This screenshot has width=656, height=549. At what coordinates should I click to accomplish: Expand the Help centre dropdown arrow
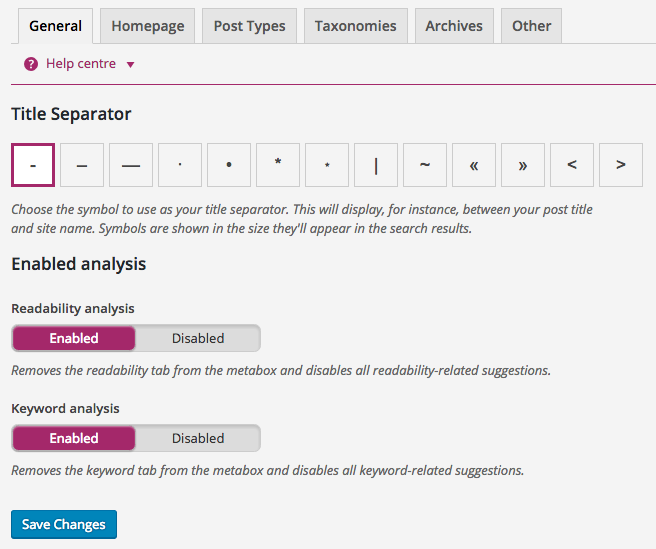click(x=131, y=65)
